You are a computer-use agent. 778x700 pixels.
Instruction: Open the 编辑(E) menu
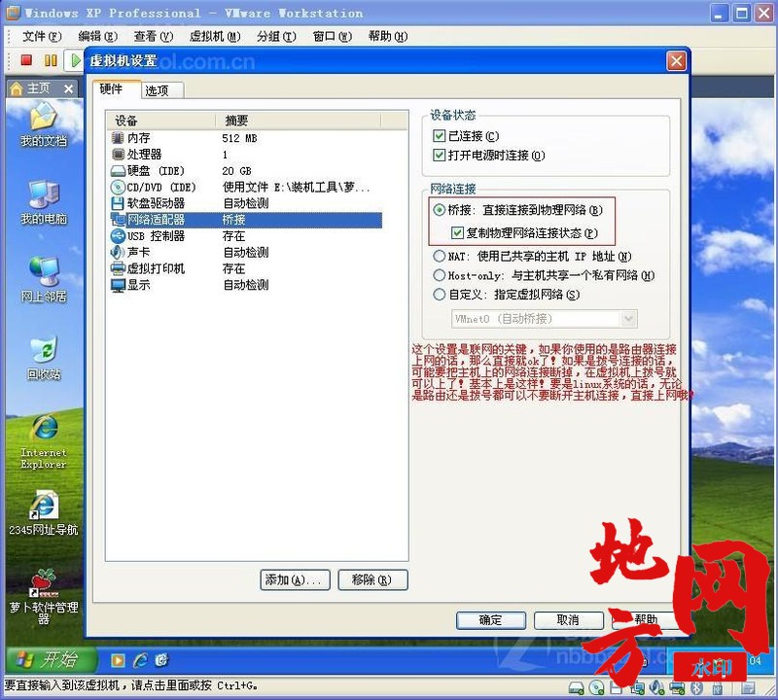tap(98, 36)
